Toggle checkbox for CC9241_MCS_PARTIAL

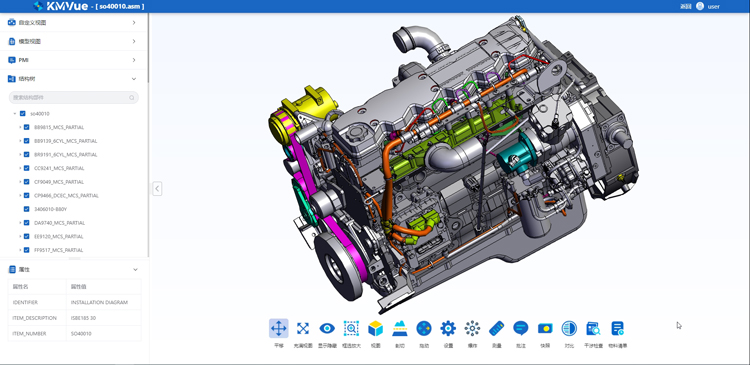pyautogui.click(x=27, y=168)
